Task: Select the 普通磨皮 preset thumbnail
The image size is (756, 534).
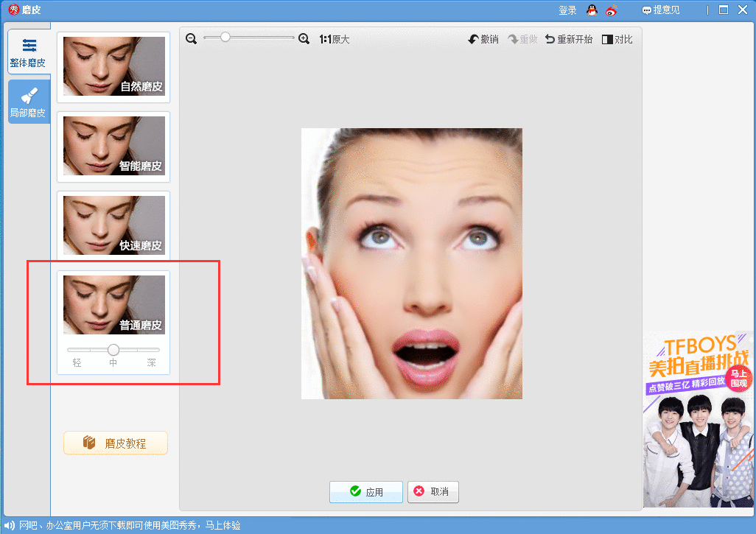Action: click(113, 305)
